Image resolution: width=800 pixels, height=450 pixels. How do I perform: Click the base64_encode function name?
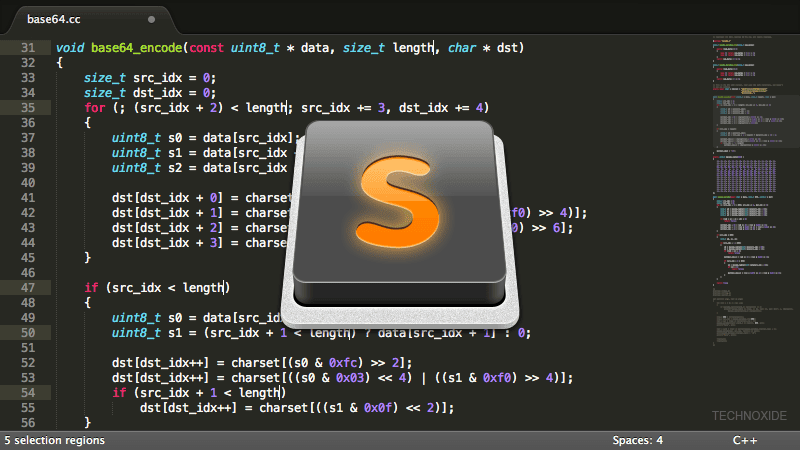point(137,48)
